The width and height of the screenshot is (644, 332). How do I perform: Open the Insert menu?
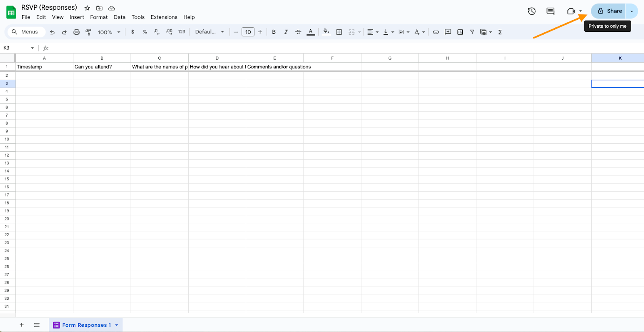pyautogui.click(x=77, y=17)
